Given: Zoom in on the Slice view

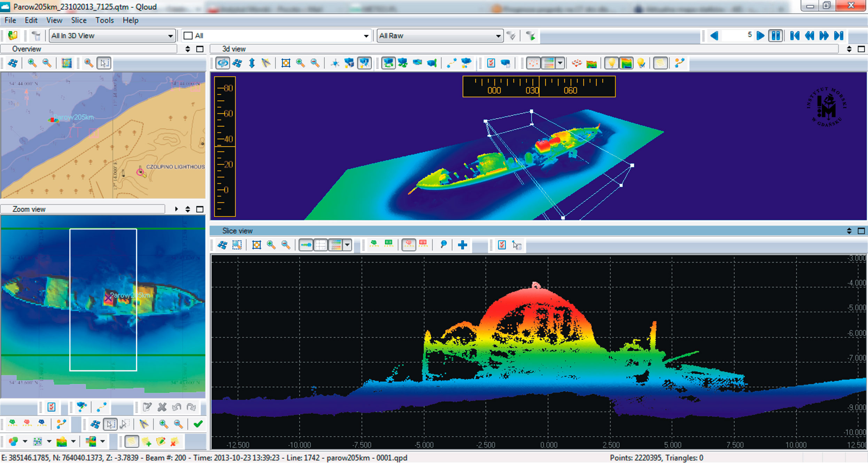Looking at the screenshot, I should point(271,245).
